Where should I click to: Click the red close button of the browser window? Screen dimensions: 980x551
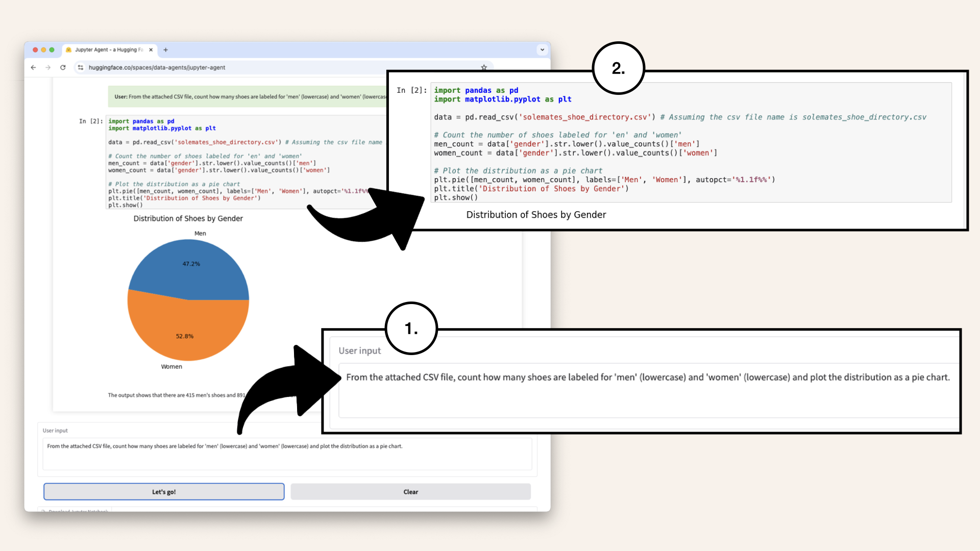tap(35, 50)
